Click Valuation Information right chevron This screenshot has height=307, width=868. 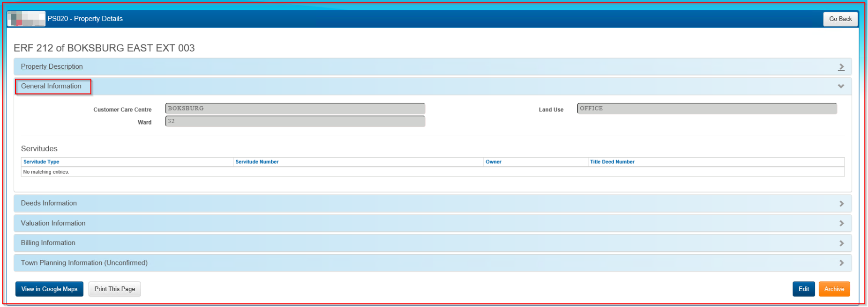[841, 224]
